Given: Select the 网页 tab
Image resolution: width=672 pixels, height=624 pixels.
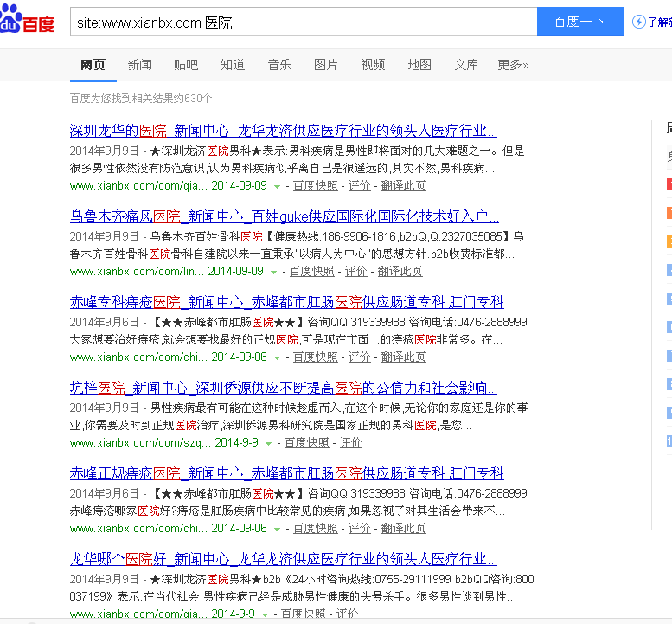Looking at the screenshot, I should click(93, 65).
